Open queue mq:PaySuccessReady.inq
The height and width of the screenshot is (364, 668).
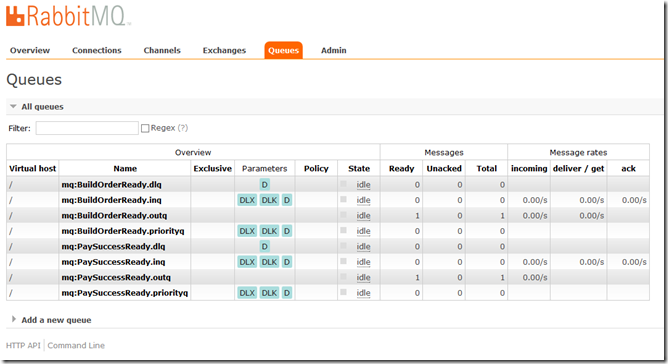pos(113,262)
